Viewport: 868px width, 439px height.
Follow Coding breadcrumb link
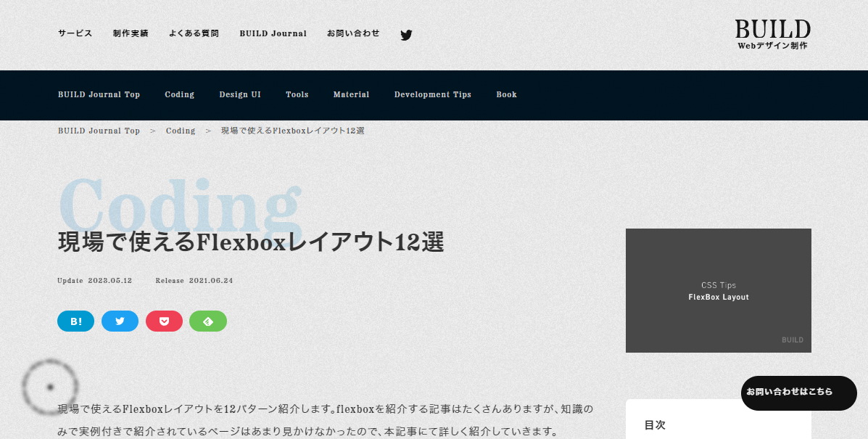(181, 131)
